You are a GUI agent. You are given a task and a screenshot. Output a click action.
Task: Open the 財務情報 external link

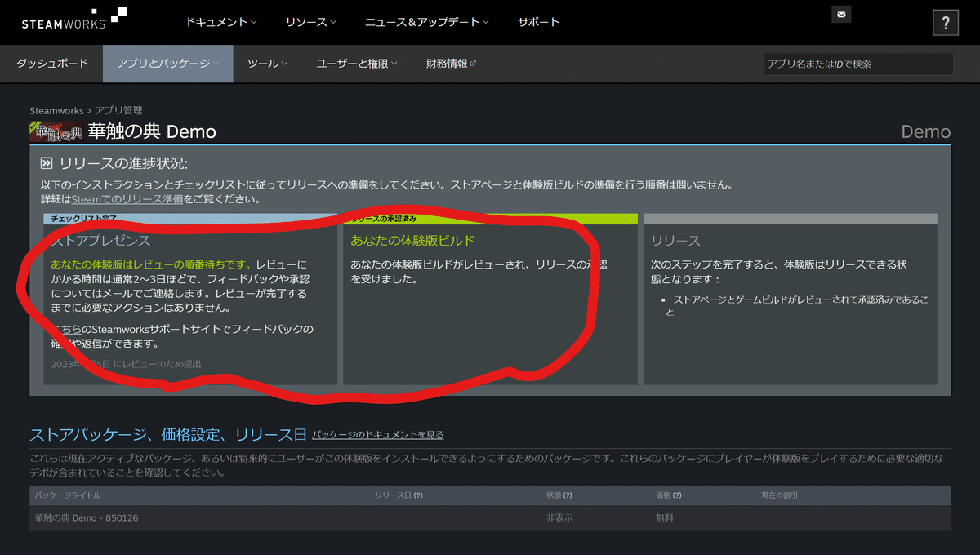[x=451, y=64]
